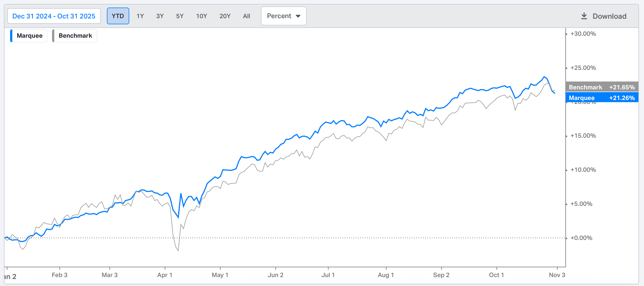Viewport: 644px width, 286px height.
Task: Click the Aug 1 date label
Action: (386, 275)
